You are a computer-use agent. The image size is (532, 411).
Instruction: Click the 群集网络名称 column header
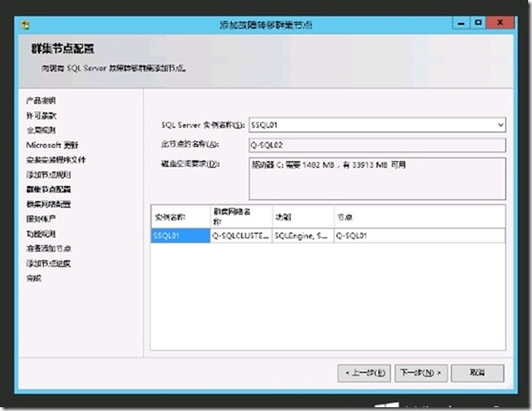(241, 216)
